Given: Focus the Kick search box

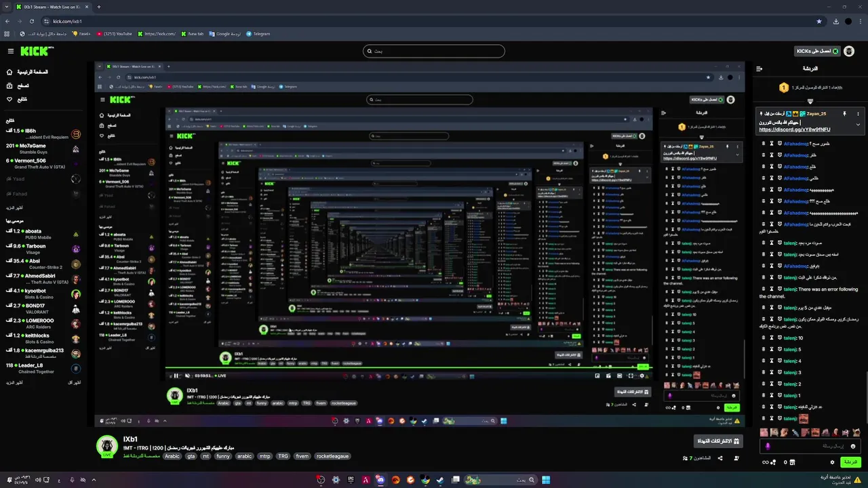Looking at the screenshot, I should 434,51.
